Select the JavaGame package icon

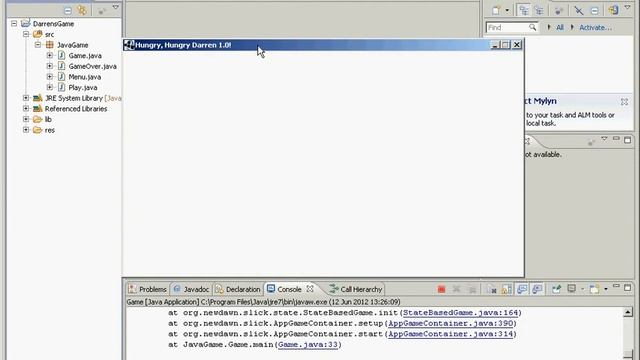click(50, 45)
